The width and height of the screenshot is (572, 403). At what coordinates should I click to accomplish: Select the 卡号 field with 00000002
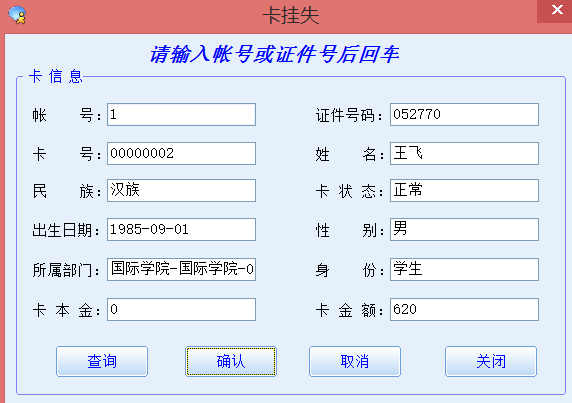[x=181, y=153]
